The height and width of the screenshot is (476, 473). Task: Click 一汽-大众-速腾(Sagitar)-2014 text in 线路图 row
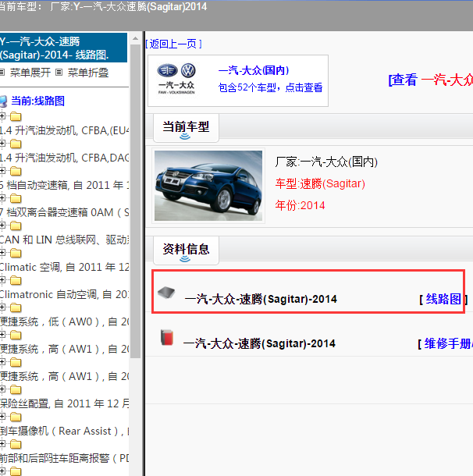coord(261,300)
